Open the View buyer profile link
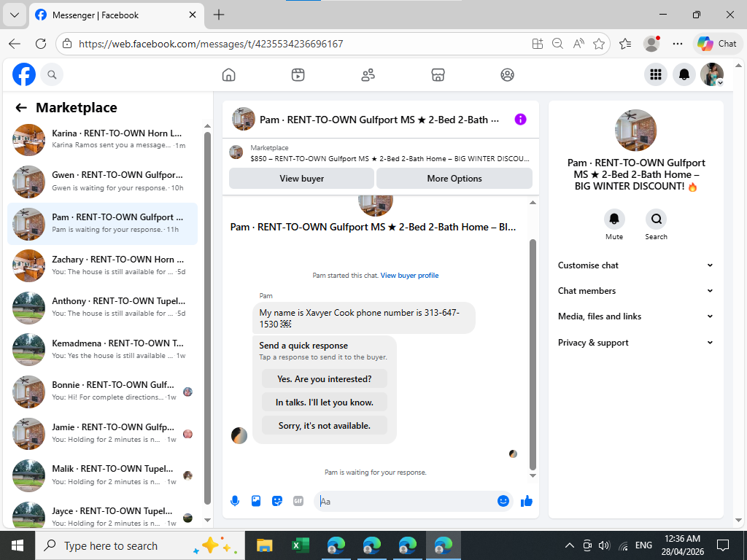The width and height of the screenshot is (747, 560). 409,275
